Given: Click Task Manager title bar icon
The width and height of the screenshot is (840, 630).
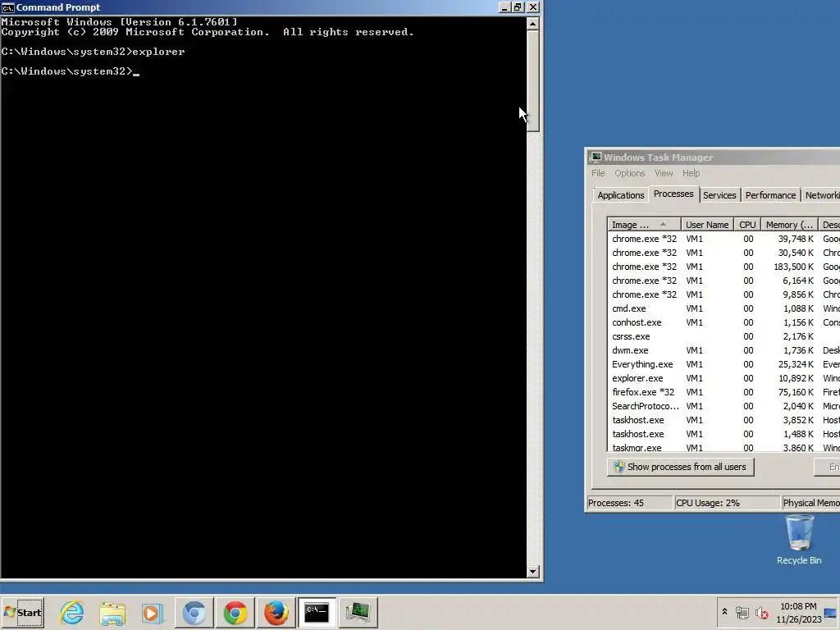Looking at the screenshot, I should tap(596, 157).
